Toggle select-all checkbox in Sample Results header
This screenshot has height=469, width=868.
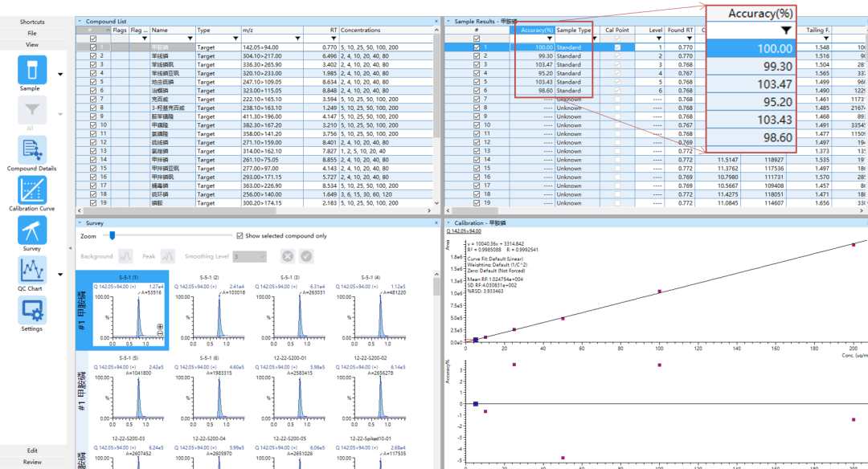point(477,39)
